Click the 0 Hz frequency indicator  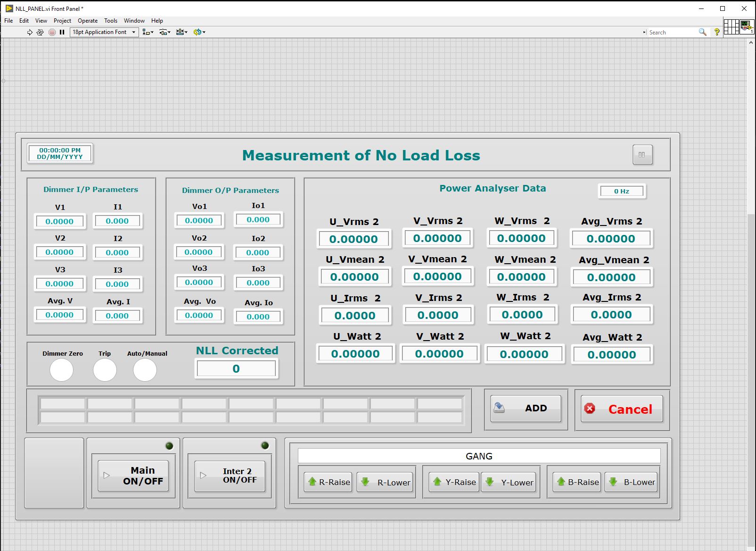tap(622, 191)
